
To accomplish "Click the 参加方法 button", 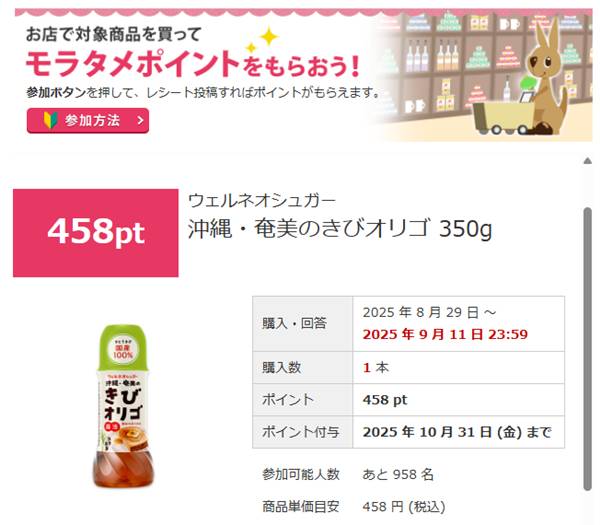I will point(88,121).
